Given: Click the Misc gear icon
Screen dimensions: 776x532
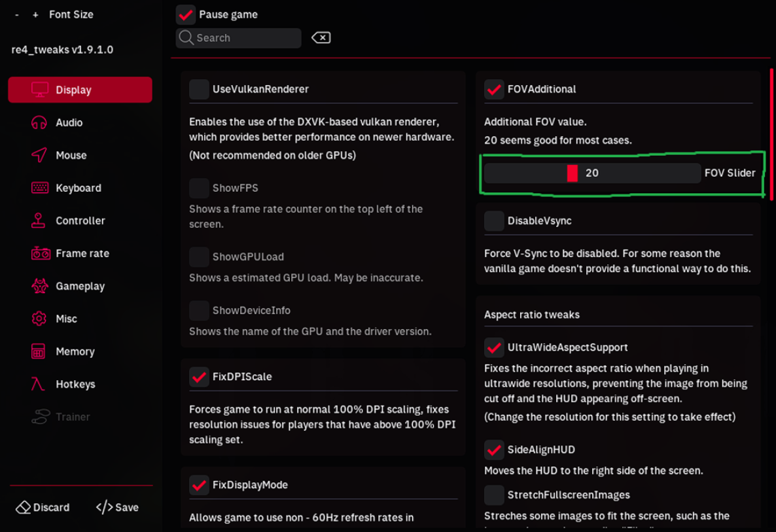Looking at the screenshot, I should [x=39, y=319].
